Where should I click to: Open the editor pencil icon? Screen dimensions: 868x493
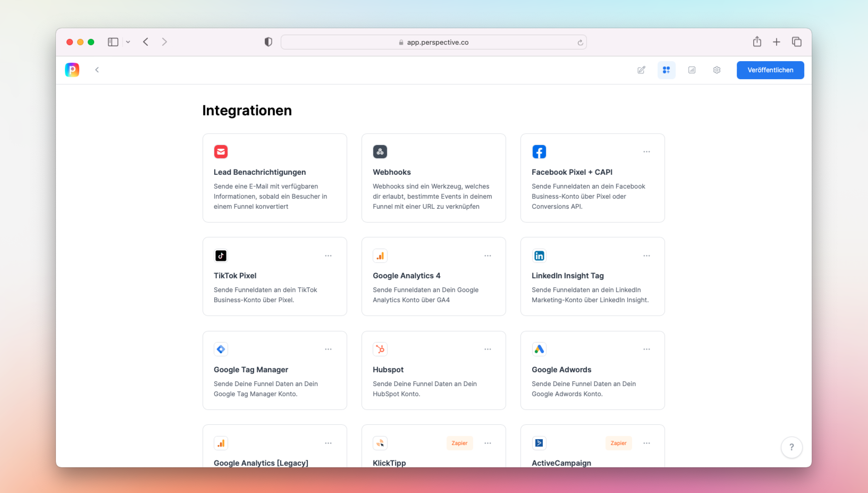coord(641,70)
